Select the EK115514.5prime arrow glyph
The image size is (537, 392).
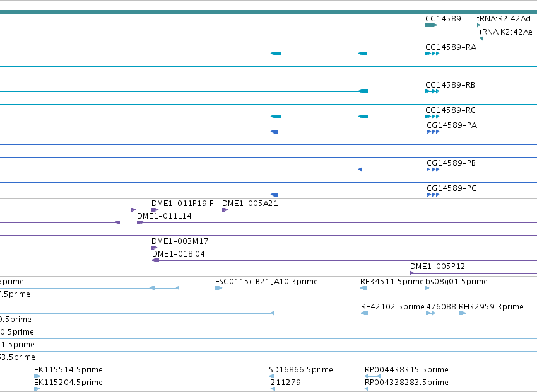point(37,376)
